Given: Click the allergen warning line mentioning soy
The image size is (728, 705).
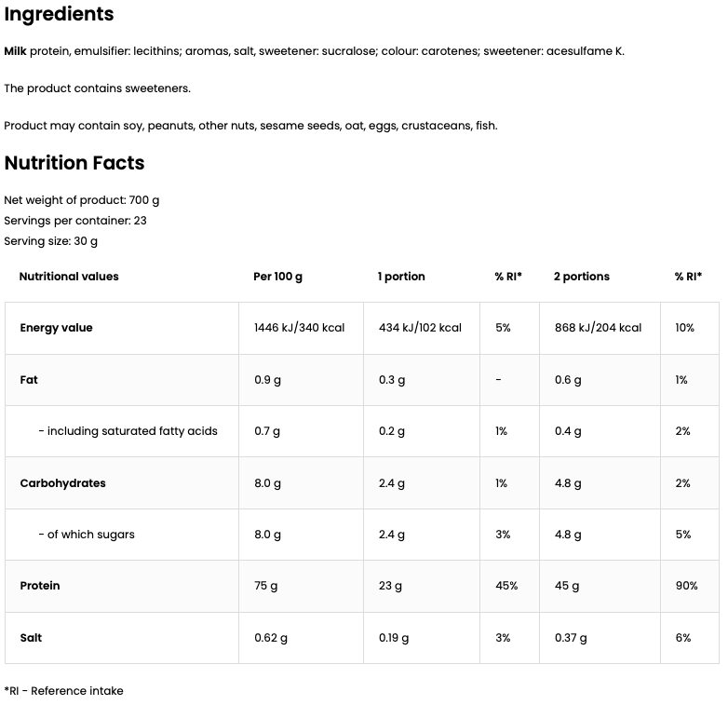Looking at the screenshot, I should [250, 126].
